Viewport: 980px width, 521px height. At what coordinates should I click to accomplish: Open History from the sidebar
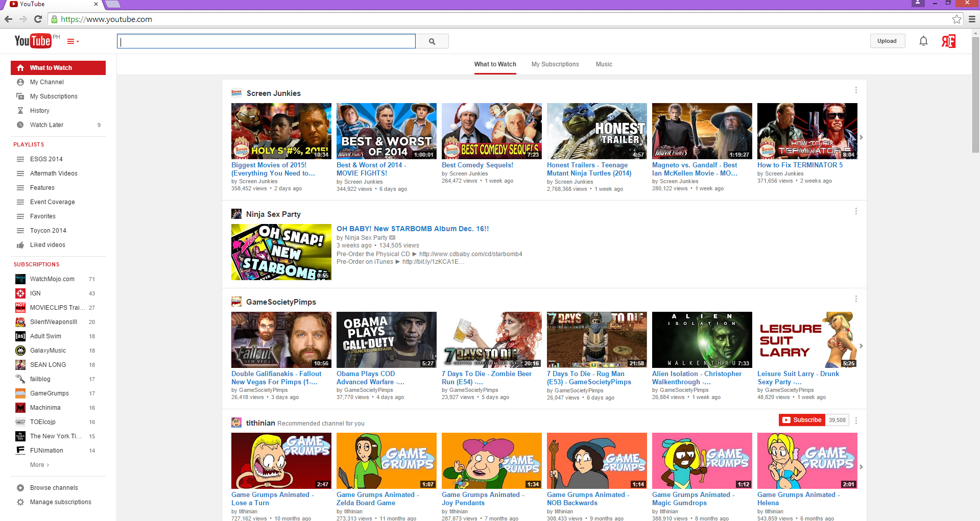39,111
